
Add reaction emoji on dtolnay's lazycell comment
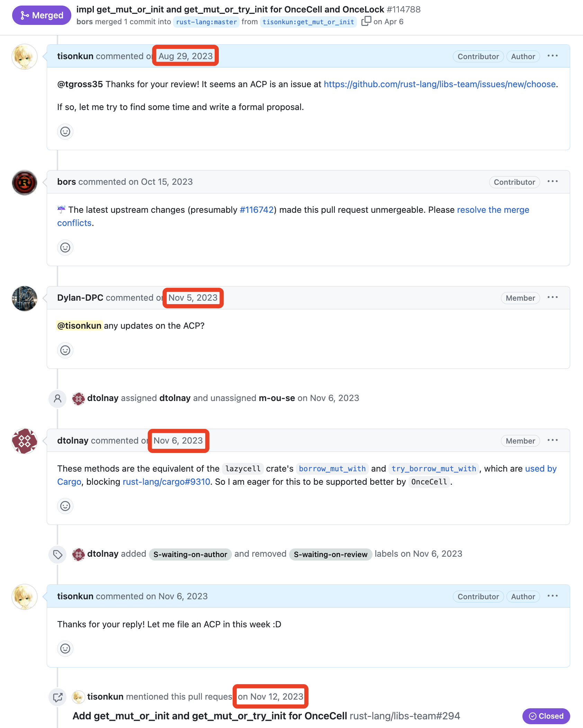pos(65,506)
